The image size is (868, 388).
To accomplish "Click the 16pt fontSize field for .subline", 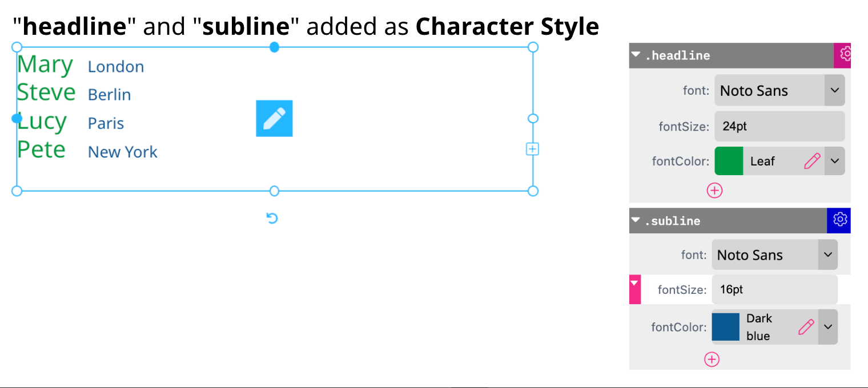I will [x=774, y=289].
